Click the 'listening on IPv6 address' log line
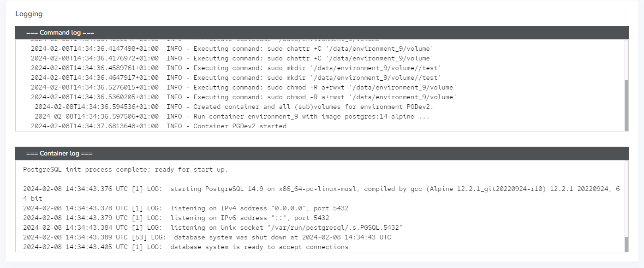This screenshot has height=268, width=644. tap(176, 218)
